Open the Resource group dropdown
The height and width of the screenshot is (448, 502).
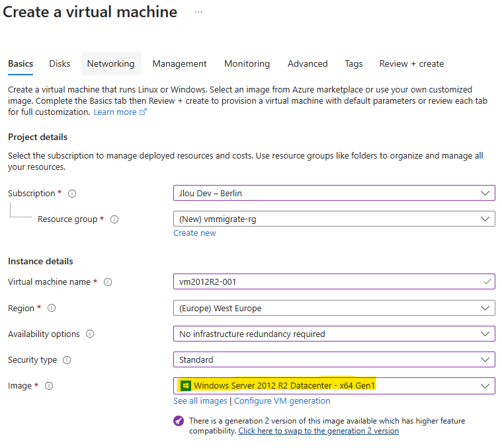tap(334, 219)
